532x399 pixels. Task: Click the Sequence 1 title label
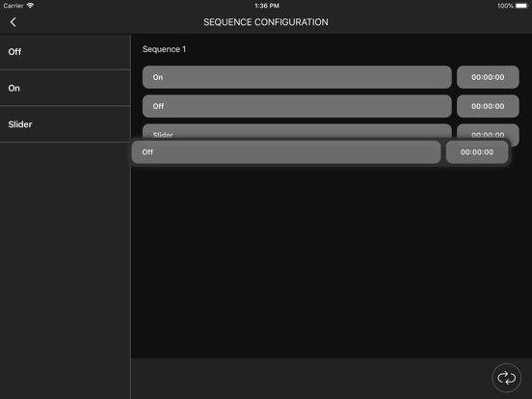pyautogui.click(x=164, y=49)
